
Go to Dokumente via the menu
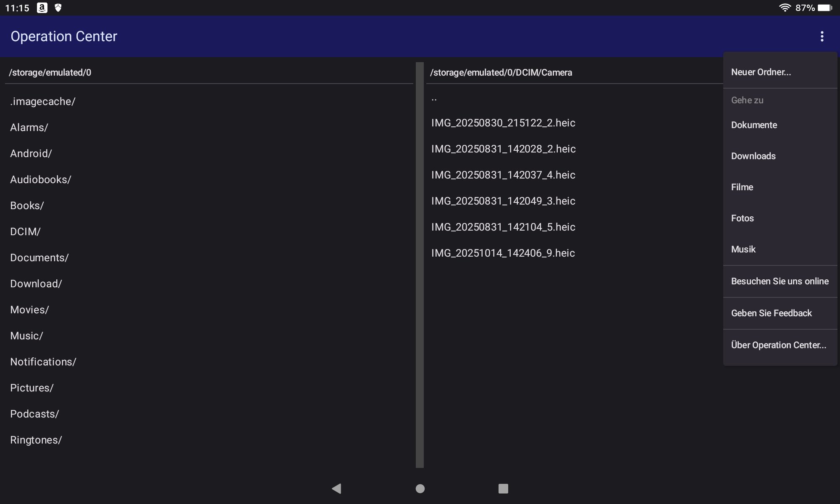(754, 125)
